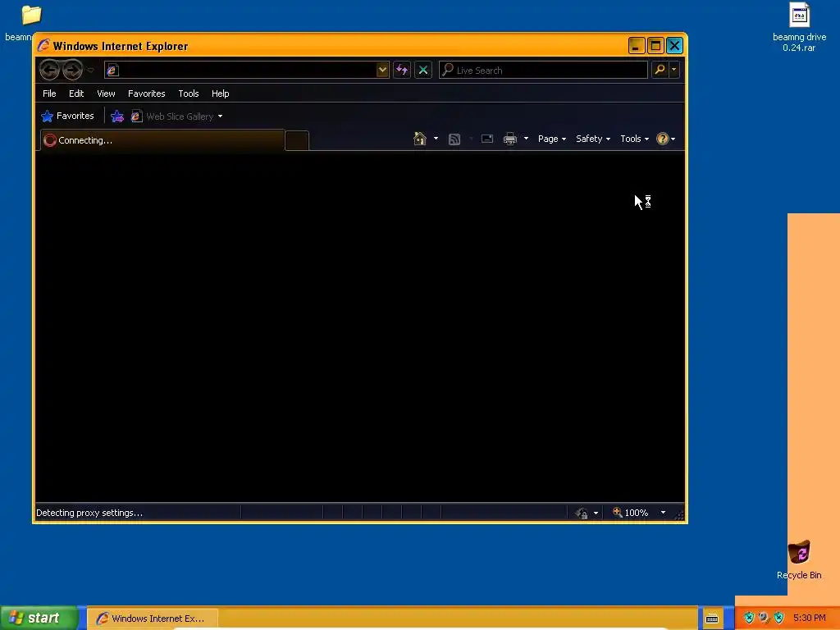Select the Recycle Bin desktop icon
840x630 pixels.
pos(799,560)
